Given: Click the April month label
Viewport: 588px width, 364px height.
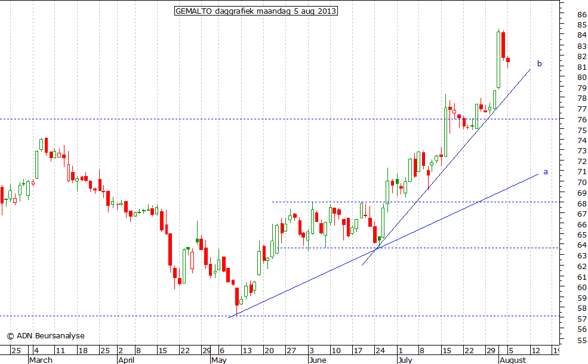Looking at the screenshot, I should (125, 360).
